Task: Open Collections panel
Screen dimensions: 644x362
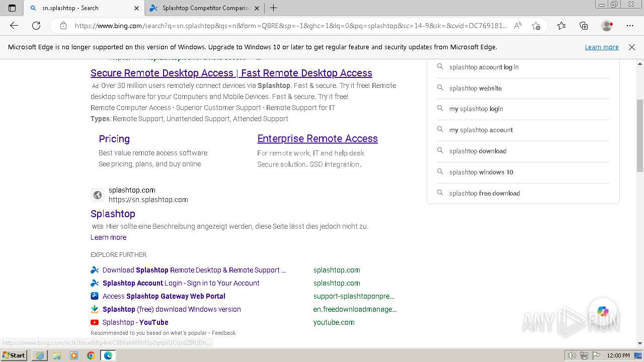Action: [584, 26]
